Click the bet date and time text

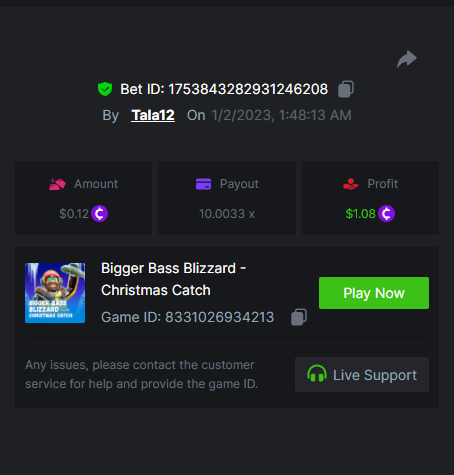coord(282,115)
